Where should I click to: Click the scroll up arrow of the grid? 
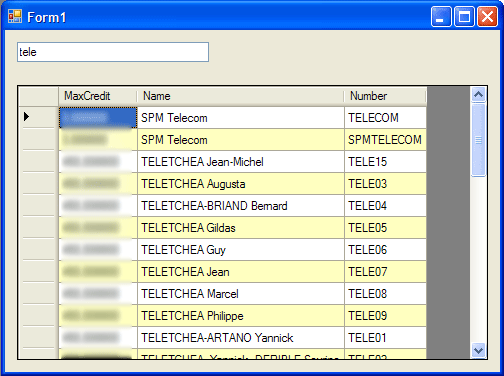click(x=479, y=95)
